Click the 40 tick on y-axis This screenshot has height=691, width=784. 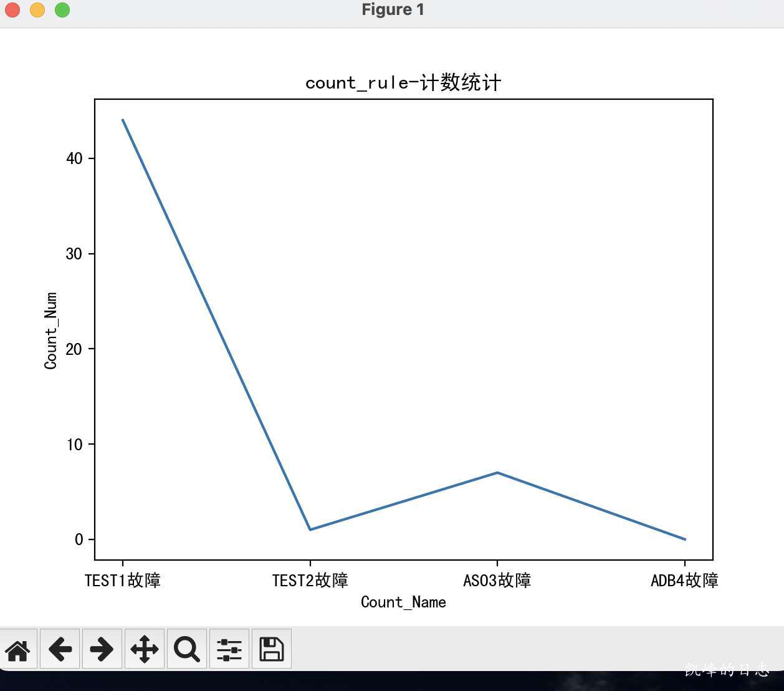(74, 158)
